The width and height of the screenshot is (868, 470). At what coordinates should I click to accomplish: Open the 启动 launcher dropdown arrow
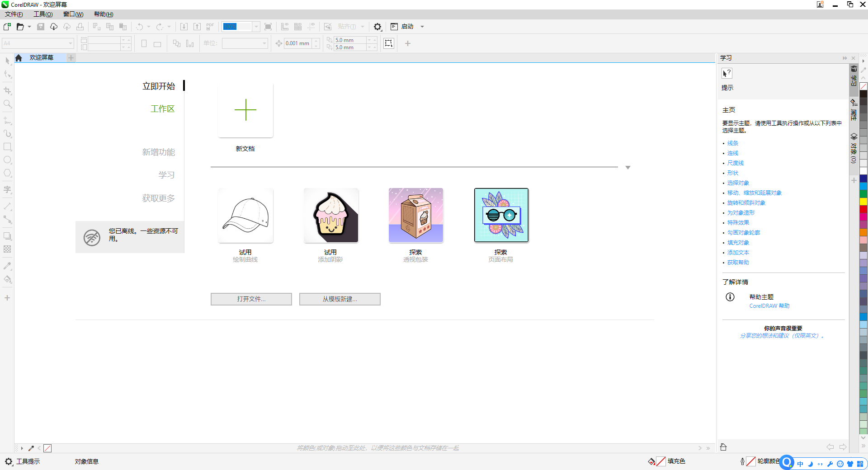(422, 27)
